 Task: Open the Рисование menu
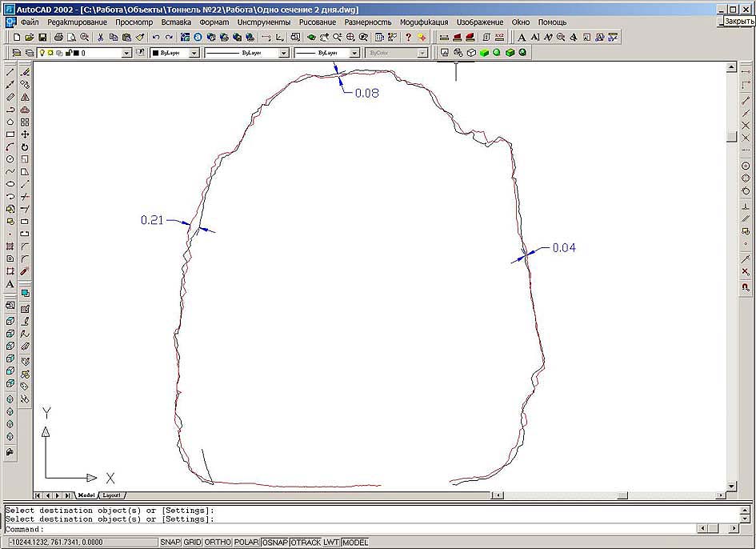coord(318,22)
